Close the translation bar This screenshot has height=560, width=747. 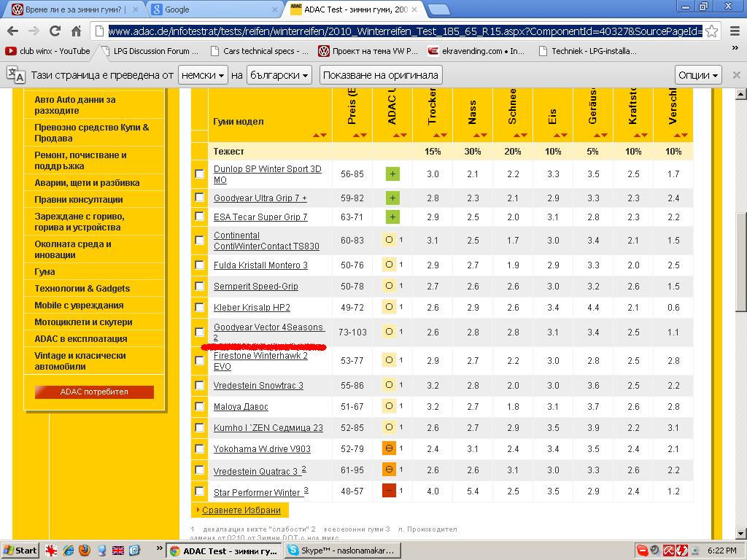tap(735, 74)
